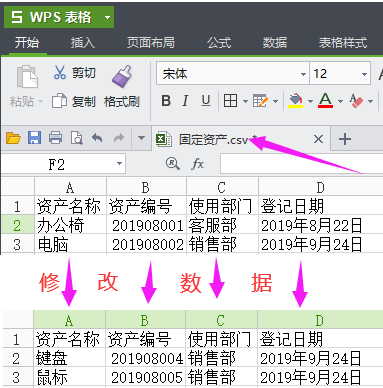Toggle italic formatting
The height and width of the screenshot is (388, 383).
[x=185, y=101]
